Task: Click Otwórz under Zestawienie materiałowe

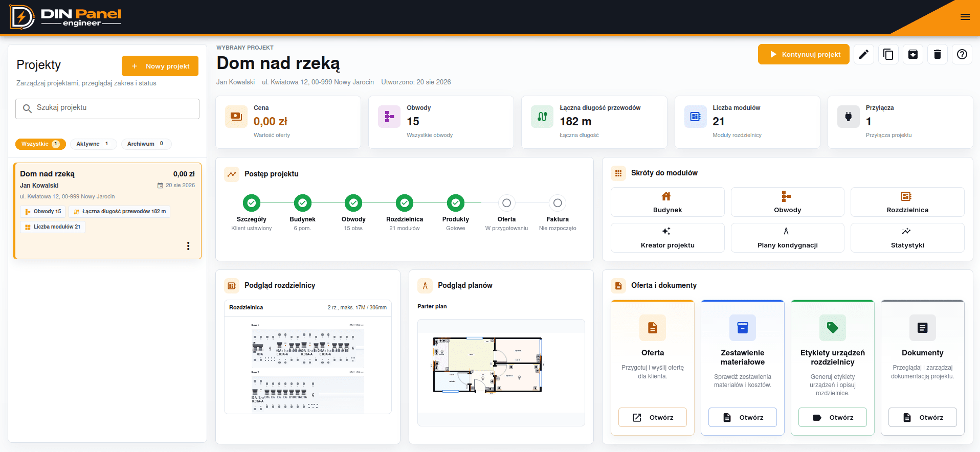Action: 743,417
